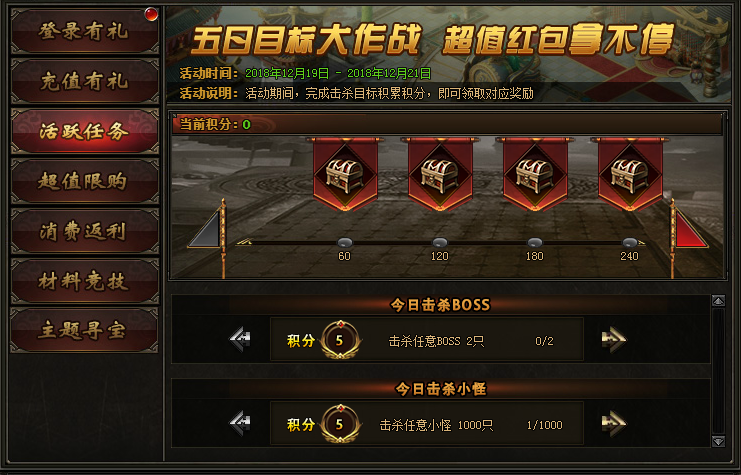Viewport: 741px width, 475px height.
Task: Click the scrollbar up arrow button
Action: point(718,301)
